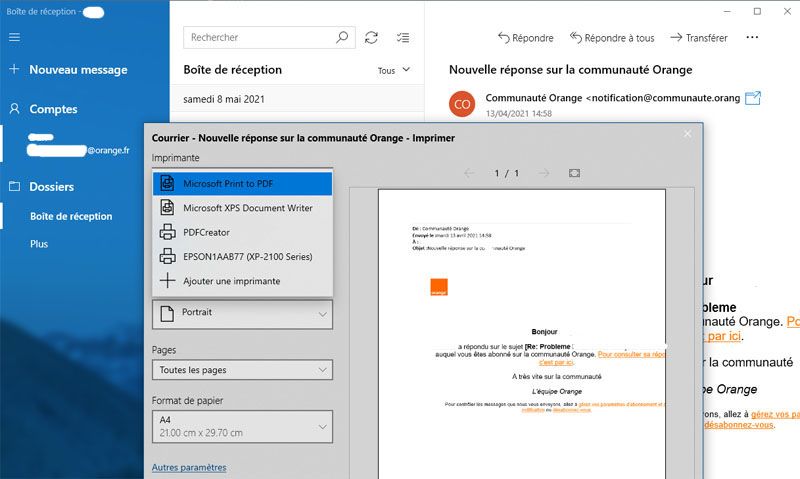The width and height of the screenshot is (800, 479).
Task: Click Plus to show more folders
Action: pyautogui.click(x=39, y=244)
